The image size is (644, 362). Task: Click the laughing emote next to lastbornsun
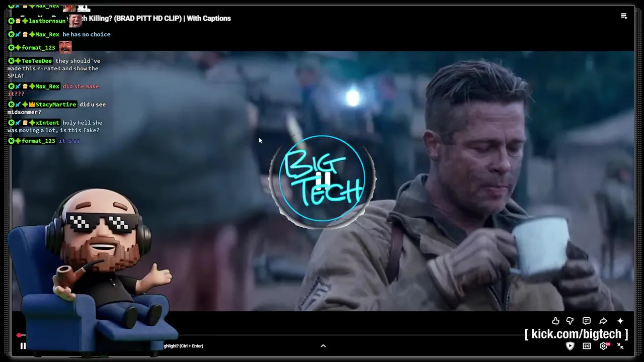75,21
